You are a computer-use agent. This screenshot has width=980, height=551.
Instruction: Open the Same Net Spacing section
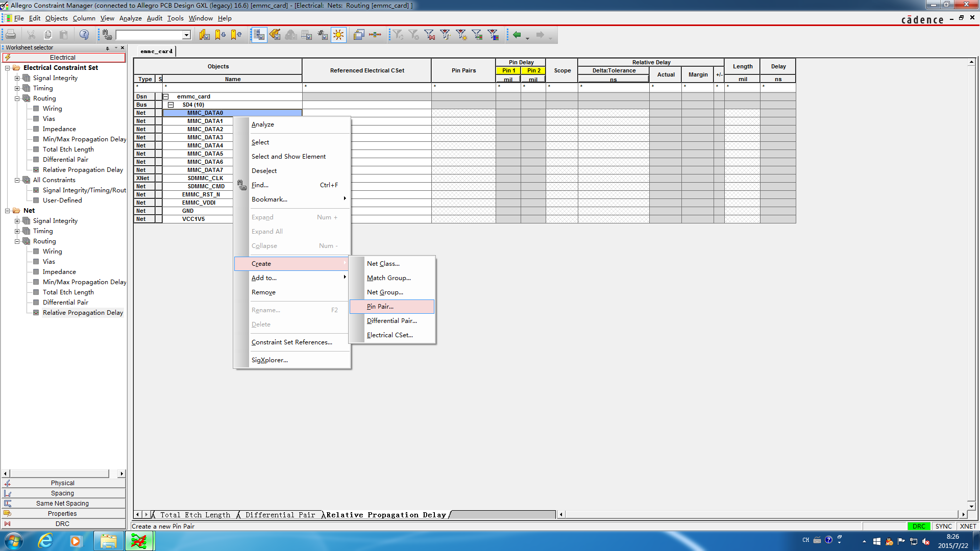[63, 503]
